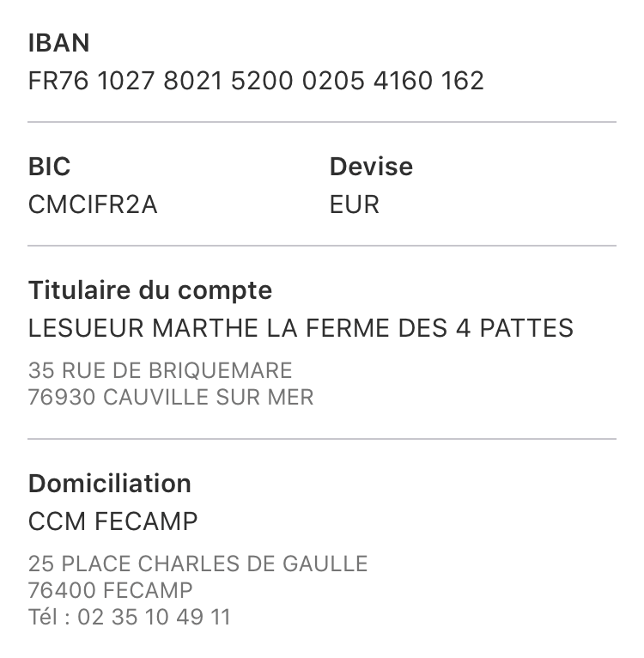This screenshot has height=658, width=644.
Task: Click the IBAN label heading
Action: click(x=58, y=43)
